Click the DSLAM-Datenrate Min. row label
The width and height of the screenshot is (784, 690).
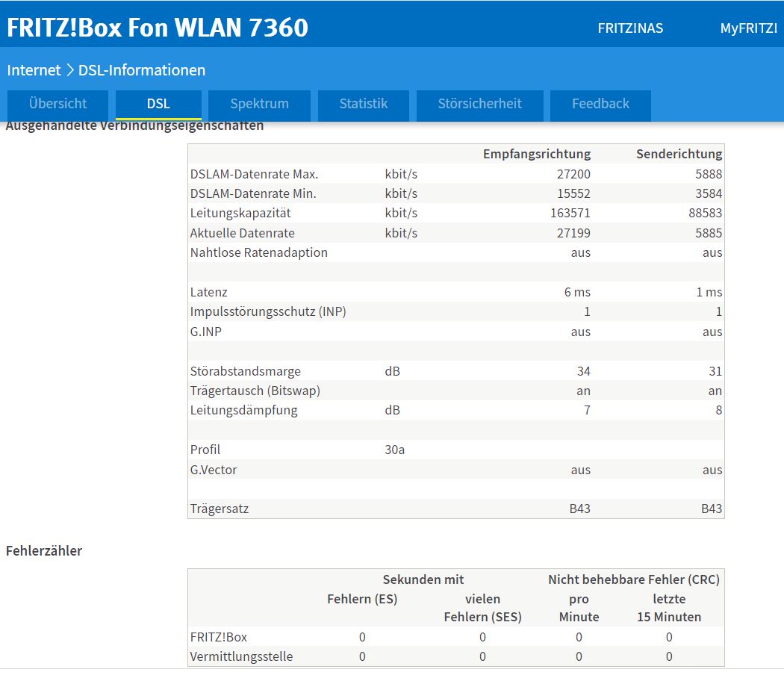[253, 193]
